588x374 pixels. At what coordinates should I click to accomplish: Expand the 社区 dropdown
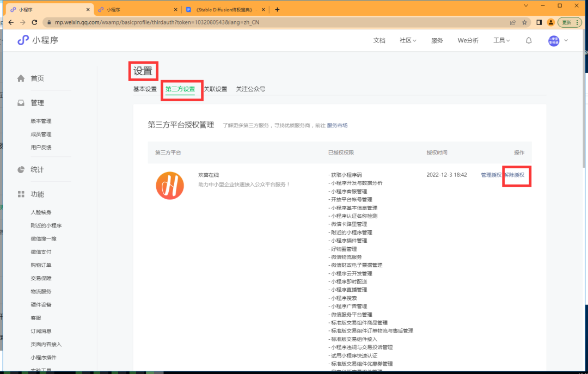tap(407, 40)
